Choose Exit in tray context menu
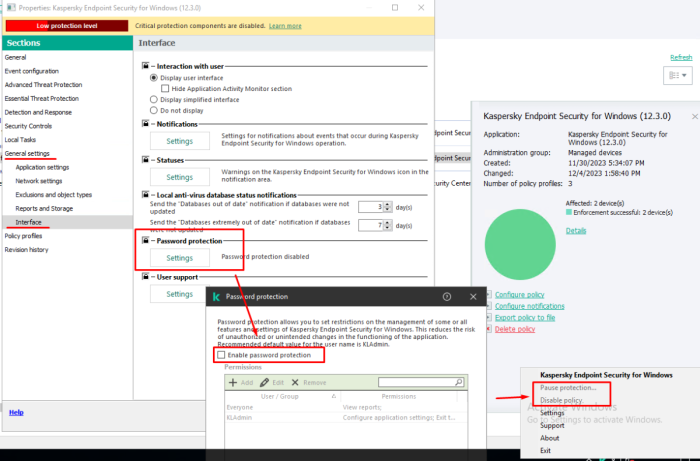The height and width of the screenshot is (461, 700). click(545, 450)
